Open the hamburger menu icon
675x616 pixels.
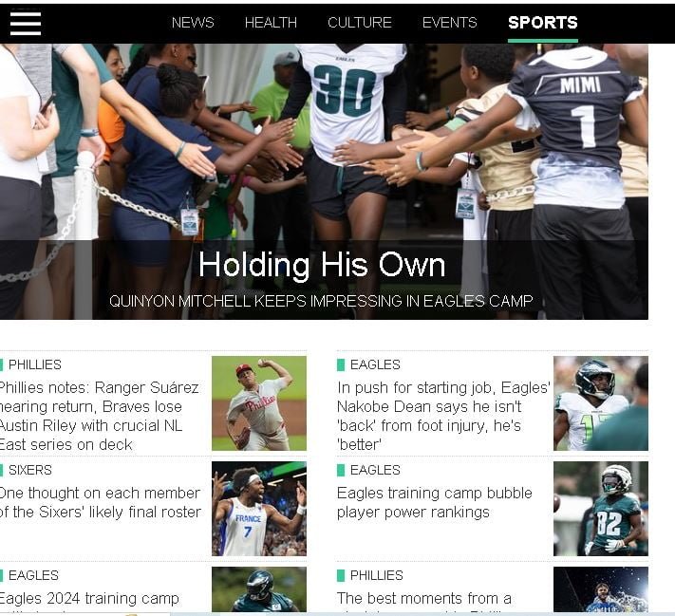pyautogui.click(x=26, y=23)
